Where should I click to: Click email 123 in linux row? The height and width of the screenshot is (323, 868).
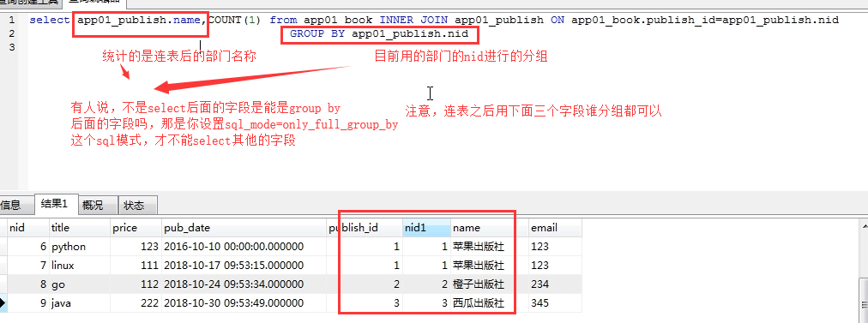point(555,266)
